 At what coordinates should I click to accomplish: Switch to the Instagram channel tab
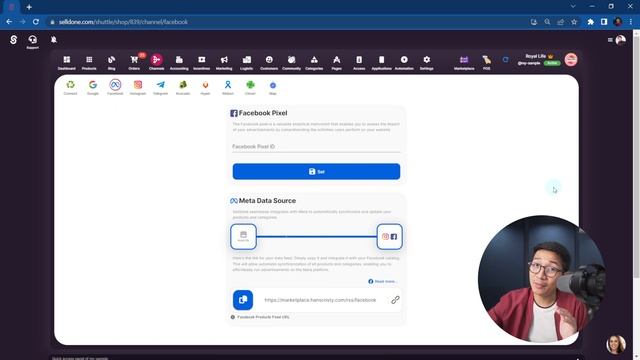[138, 87]
